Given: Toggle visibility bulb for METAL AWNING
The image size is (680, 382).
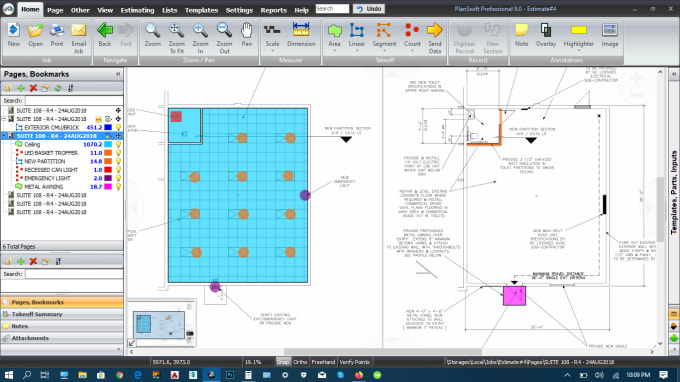Looking at the screenshot, I should point(118,186).
